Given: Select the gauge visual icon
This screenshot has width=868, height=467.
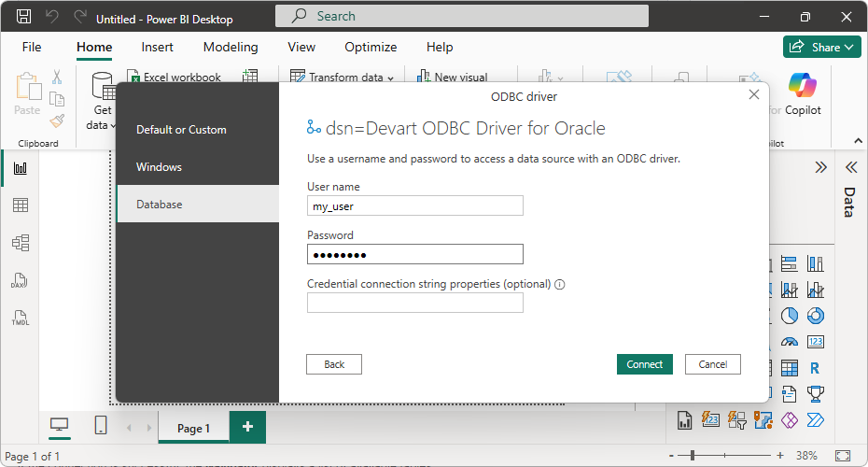Looking at the screenshot, I should point(790,342).
